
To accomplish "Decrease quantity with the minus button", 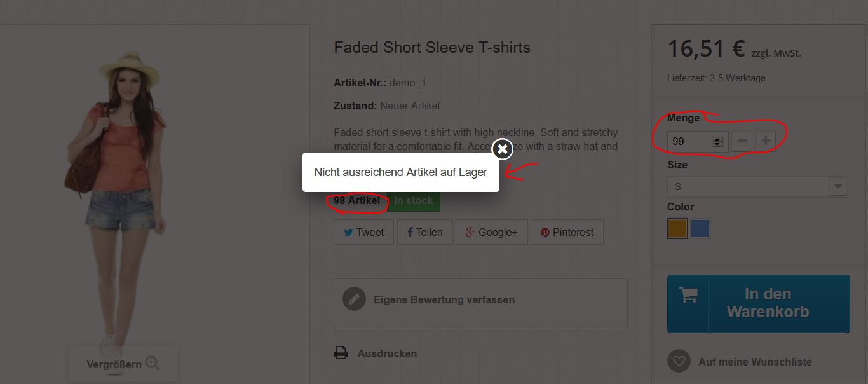I will pos(742,141).
